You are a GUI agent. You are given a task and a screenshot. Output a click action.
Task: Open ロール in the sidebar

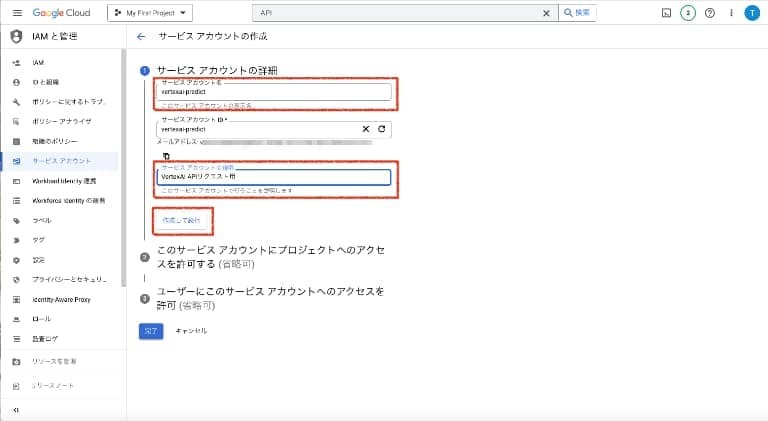coord(61,319)
